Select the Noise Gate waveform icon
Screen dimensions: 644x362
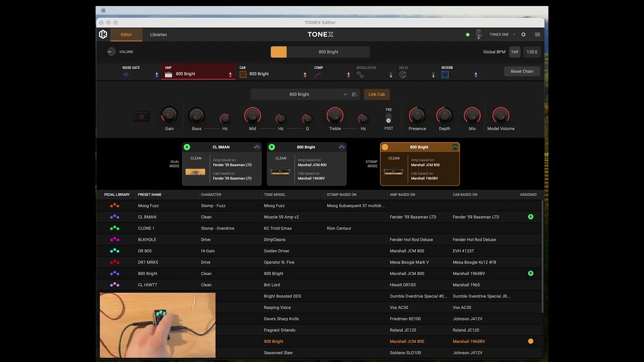point(126,74)
